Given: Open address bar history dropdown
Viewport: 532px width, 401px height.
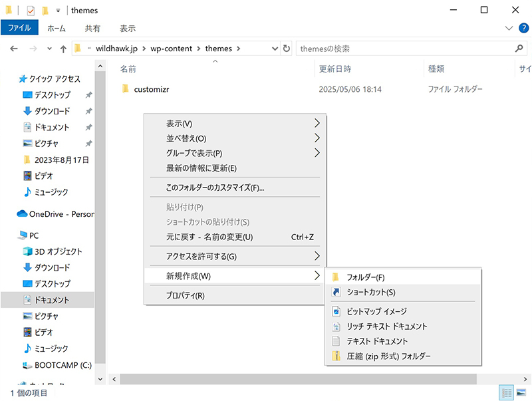Looking at the screenshot, I should coord(275,49).
